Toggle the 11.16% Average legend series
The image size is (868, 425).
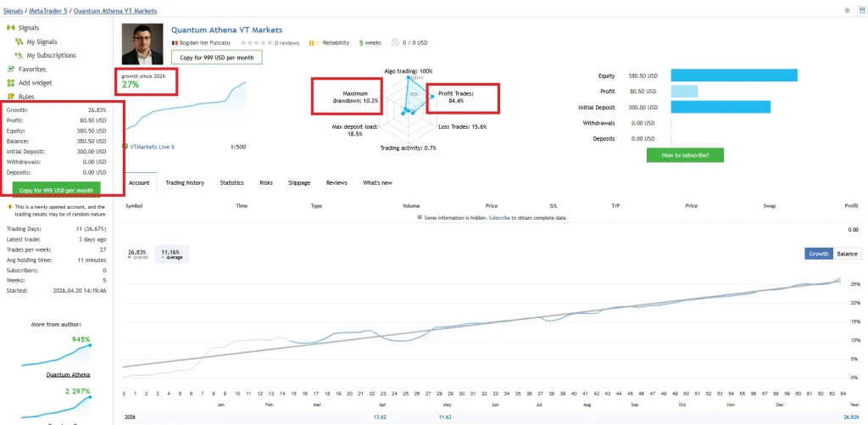click(x=171, y=254)
